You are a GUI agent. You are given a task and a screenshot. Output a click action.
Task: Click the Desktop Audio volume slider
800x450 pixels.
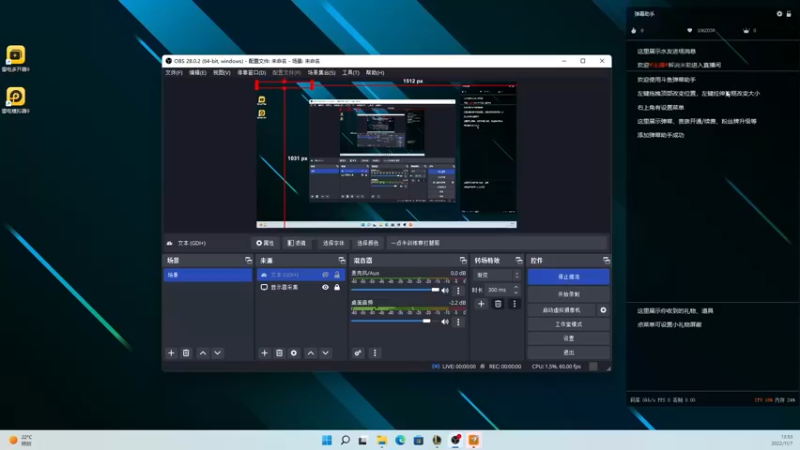pos(395,321)
